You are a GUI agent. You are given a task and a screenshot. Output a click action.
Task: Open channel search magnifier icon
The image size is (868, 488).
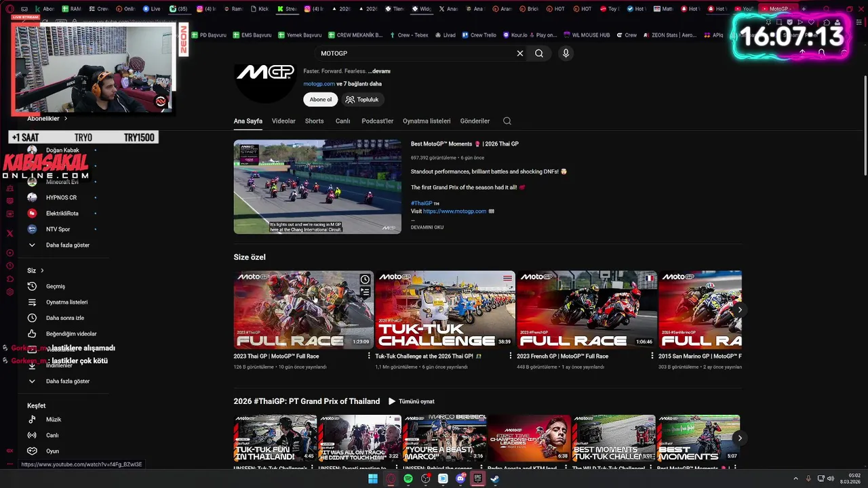507,121
